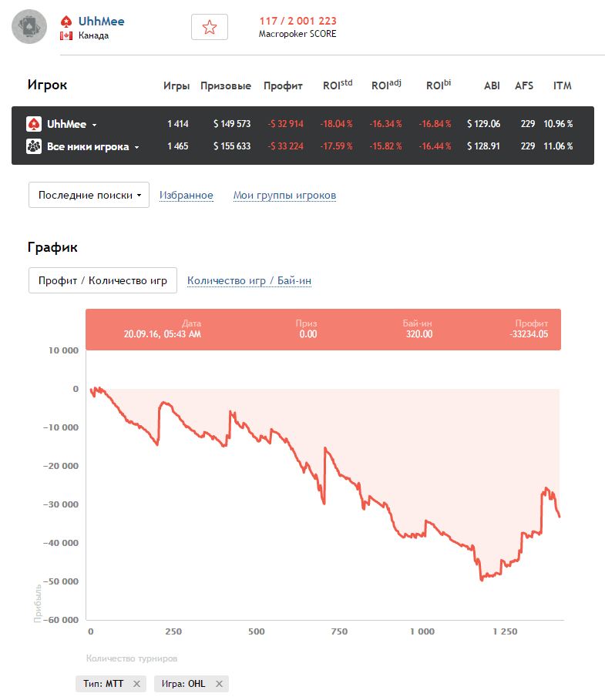Open the Избранное link
Screen dimensions: 605x700
click(x=186, y=196)
